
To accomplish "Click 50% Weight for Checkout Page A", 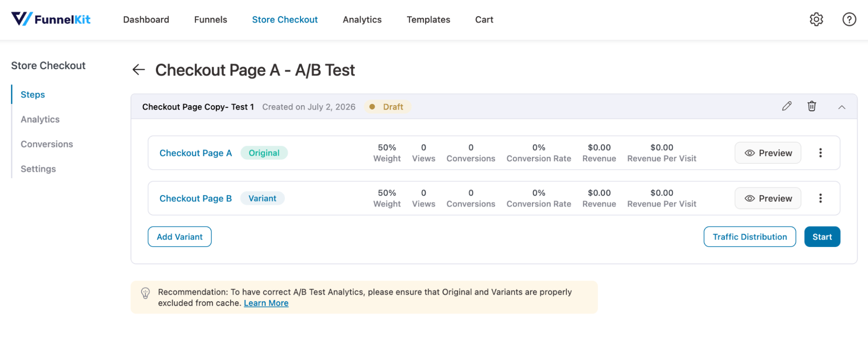I will [x=387, y=153].
